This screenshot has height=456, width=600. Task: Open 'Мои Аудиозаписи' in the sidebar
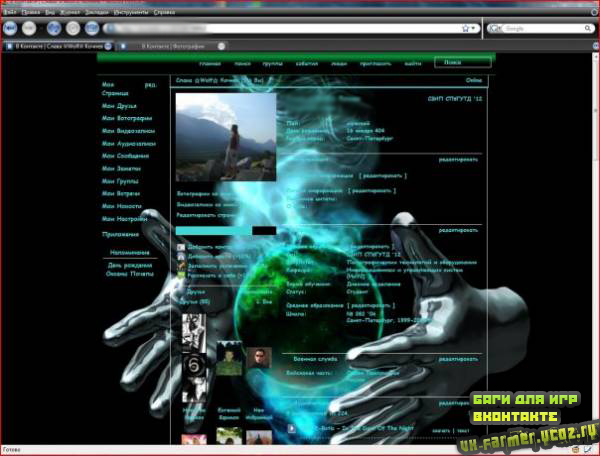click(x=129, y=144)
